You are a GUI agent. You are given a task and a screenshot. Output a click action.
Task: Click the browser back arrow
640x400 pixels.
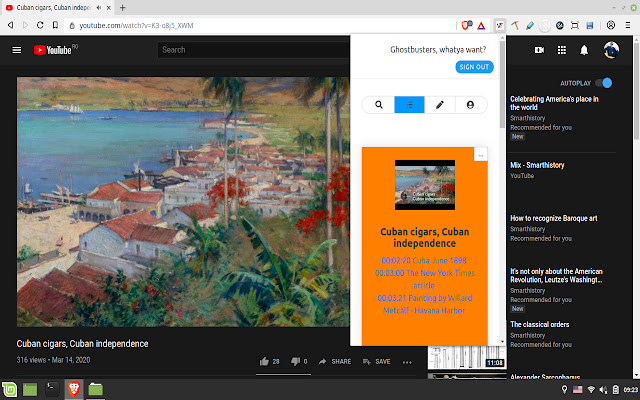pos(11,25)
